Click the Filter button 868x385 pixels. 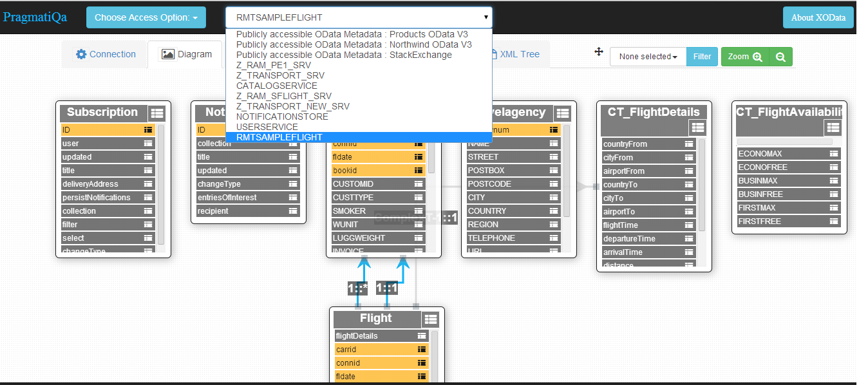pos(702,57)
